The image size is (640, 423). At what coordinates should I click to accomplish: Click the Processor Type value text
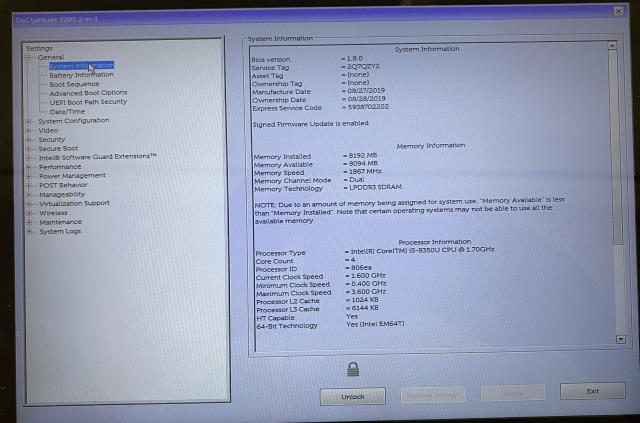[422, 250]
